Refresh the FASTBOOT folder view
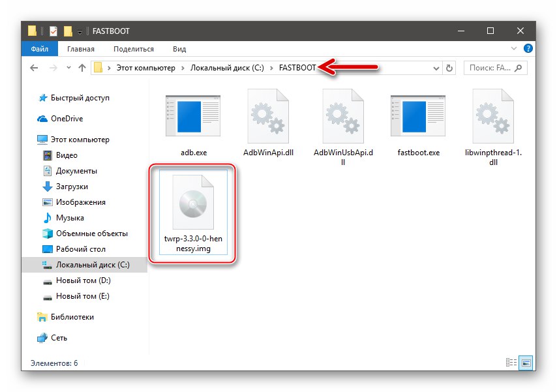The height and width of the screenshot is (392, 557). (x=449, y=68)
